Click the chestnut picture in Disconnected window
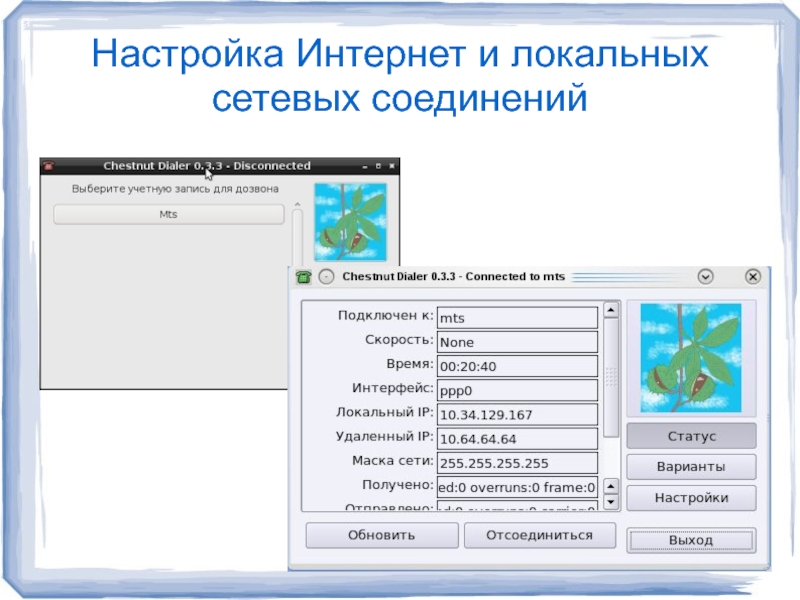Image resolution: width=800 pixels, height=600 pixels. (351, 222)
